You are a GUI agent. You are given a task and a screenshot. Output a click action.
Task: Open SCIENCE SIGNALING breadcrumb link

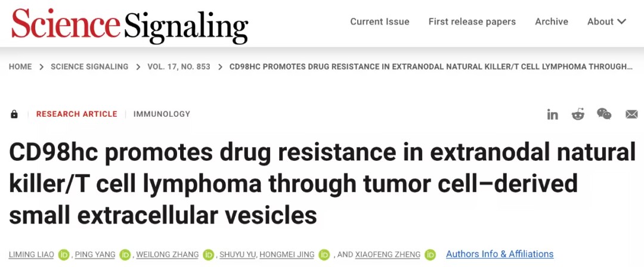(89, 67)
